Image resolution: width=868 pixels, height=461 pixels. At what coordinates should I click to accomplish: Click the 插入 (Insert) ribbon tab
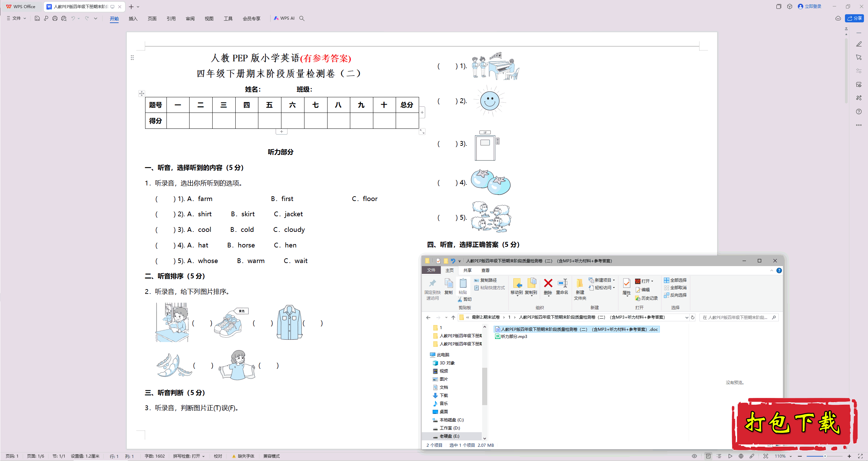[133, 18]
